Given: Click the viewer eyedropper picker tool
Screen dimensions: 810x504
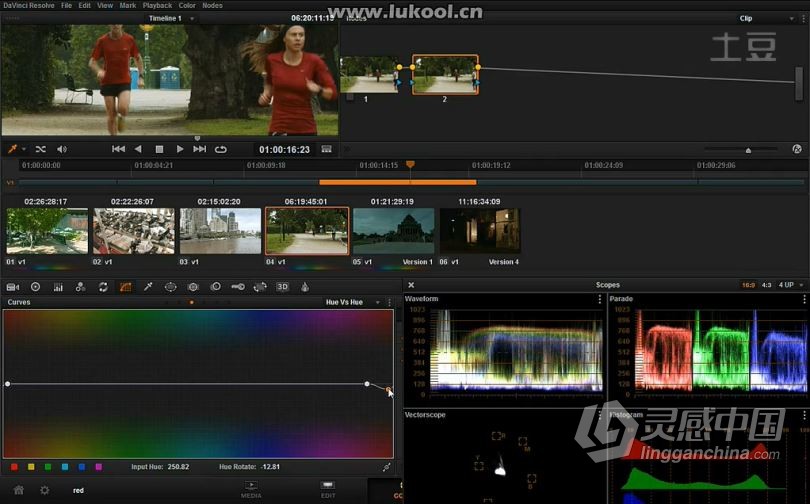Looking at the screenshot, I should (12, 149).
